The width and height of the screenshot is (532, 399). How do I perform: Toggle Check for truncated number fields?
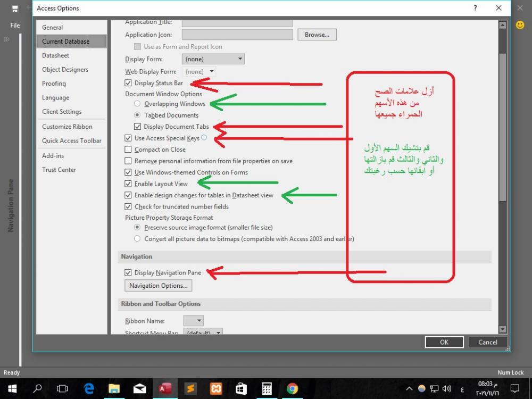[128, 206]
